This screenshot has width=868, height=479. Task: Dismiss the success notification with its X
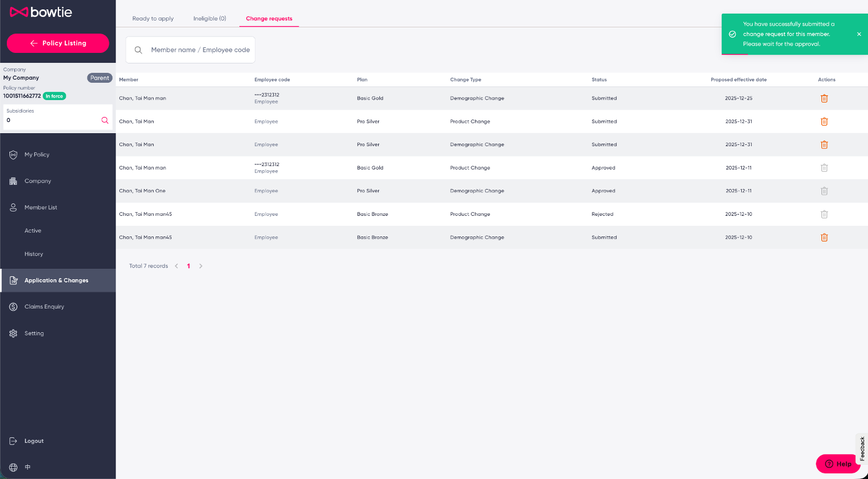[x=860, y=34]
